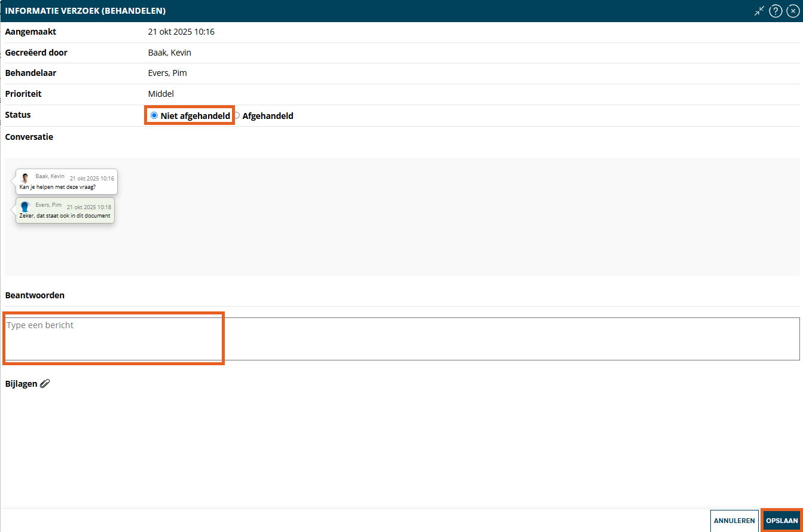Mark the status as Afgehandeld

pos(237,116)
